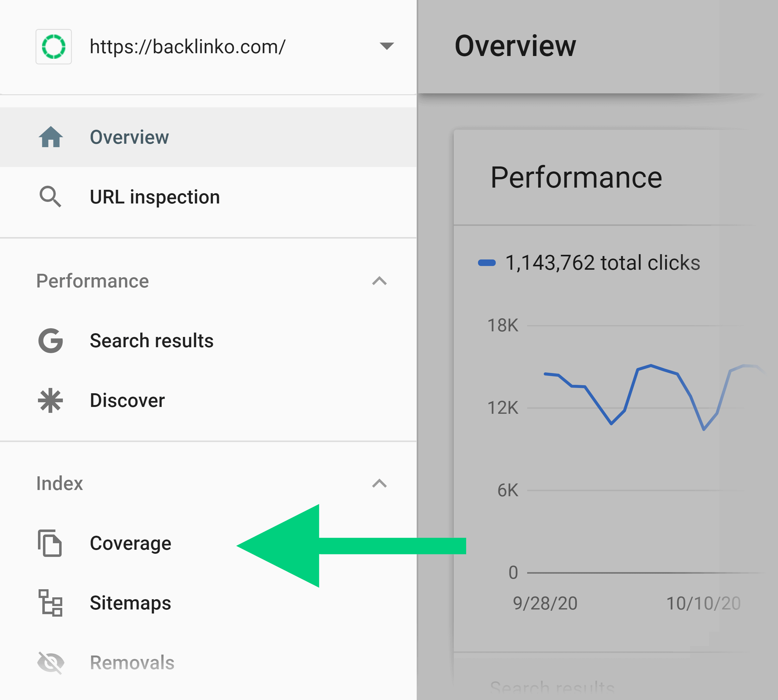Click the Coverage pages icon
The width and height of the screenshot is (778, 700).
coord(49,543)
